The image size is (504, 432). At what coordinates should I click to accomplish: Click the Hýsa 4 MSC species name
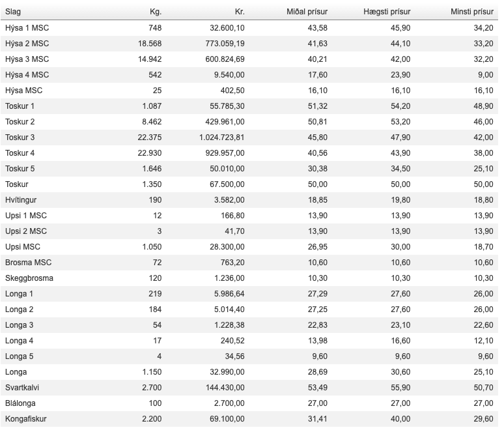pyautogui.click(x=27, y=74)
